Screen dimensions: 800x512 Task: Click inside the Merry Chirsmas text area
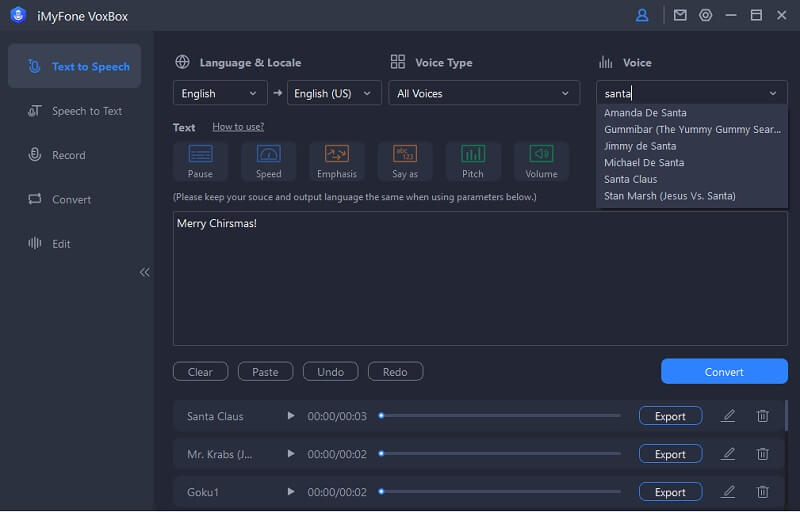pos(480,279)
